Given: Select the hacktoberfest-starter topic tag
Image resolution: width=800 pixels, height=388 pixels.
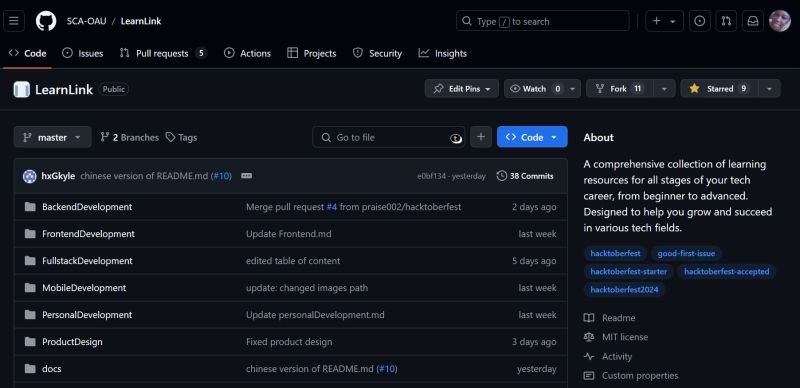Looking at the screenshot, I should tap(629, 272).
